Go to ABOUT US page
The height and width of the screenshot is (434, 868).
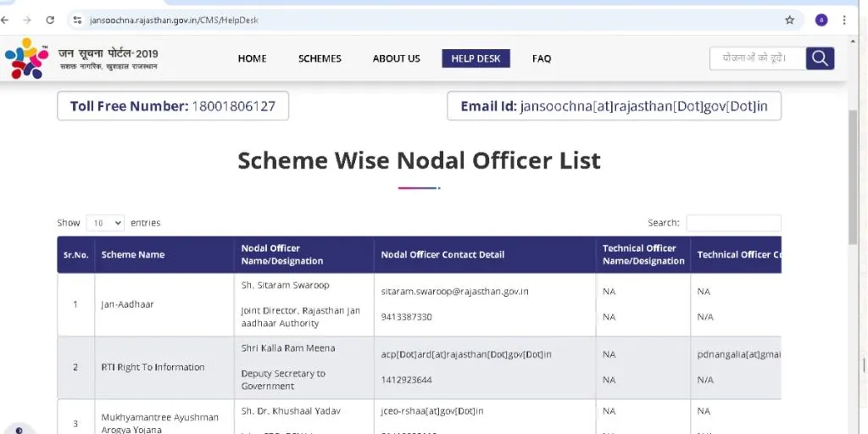coord(396,58)
